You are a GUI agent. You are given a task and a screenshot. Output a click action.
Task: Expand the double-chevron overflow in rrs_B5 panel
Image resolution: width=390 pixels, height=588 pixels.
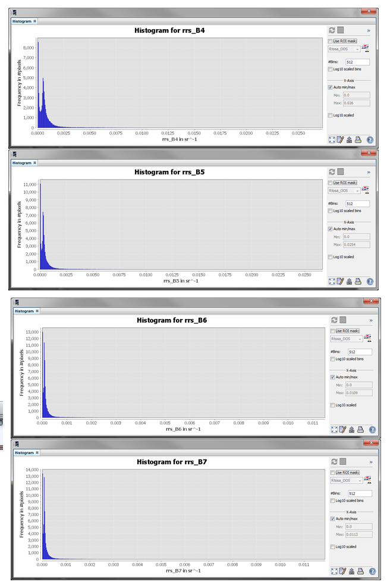[369, 172]
